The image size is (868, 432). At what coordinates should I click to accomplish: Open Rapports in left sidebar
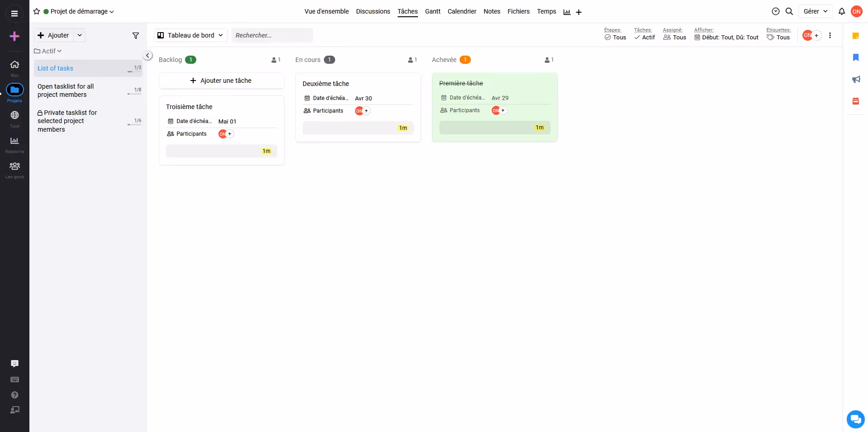14,144
